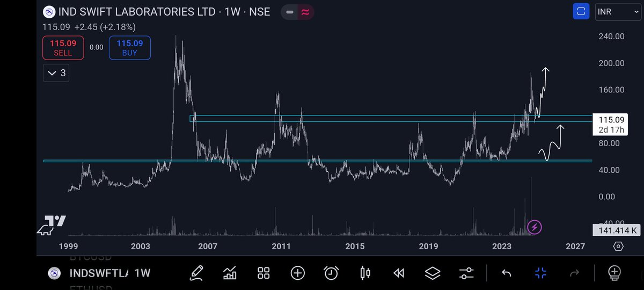Tap the 1999 time axis label
Screen dimensions: 644x290
67,247
